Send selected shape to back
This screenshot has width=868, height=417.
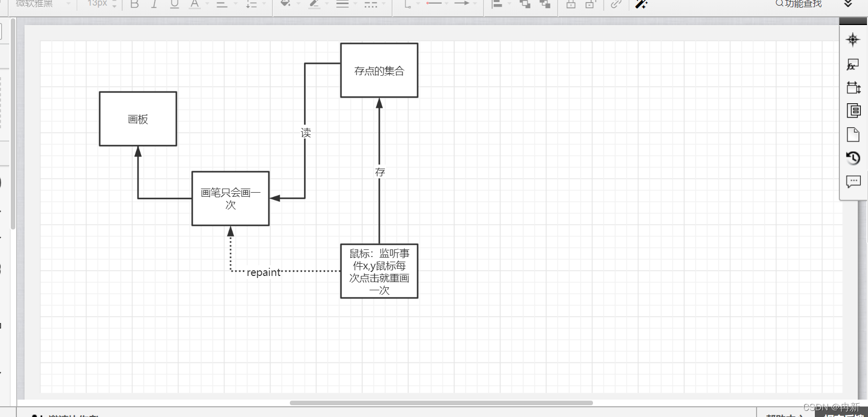point(545,4)
